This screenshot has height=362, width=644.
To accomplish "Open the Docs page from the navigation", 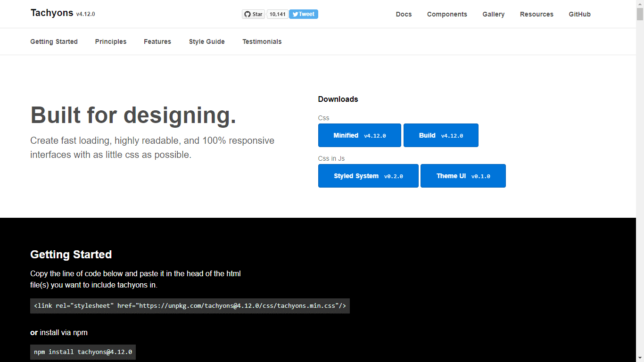I will coord(404,14).
